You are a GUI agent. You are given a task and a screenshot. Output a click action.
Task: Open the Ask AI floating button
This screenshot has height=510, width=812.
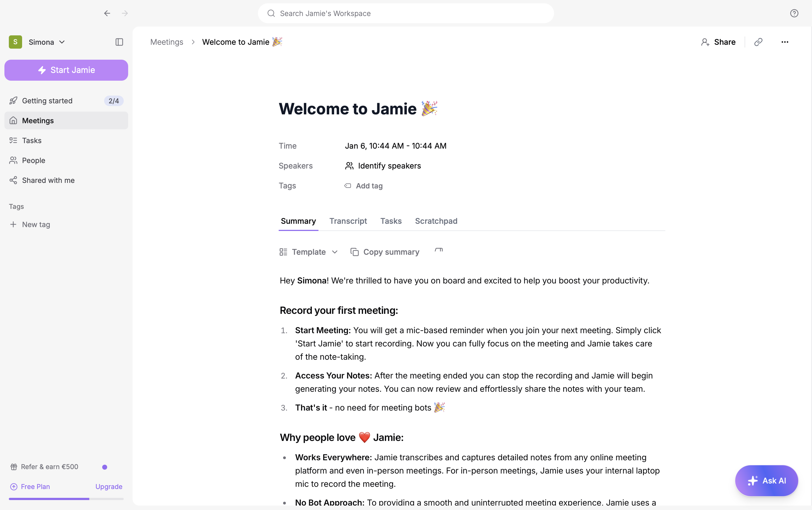click(766, 480)
